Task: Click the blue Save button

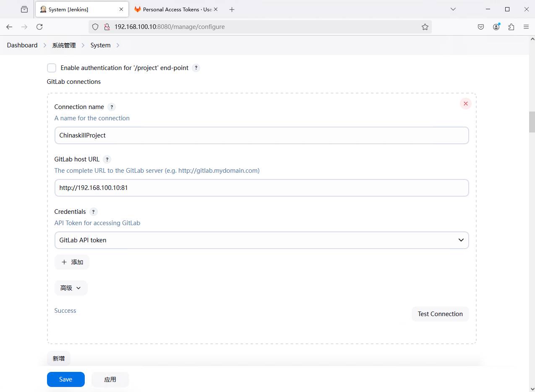Action: (66, 379)
